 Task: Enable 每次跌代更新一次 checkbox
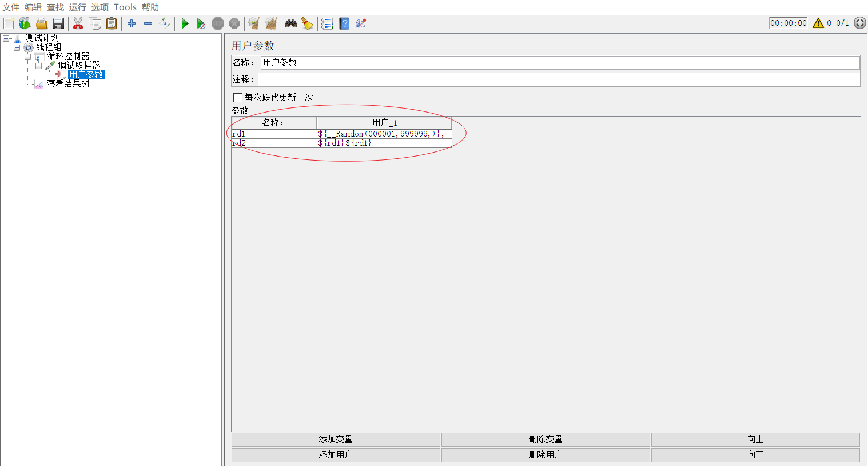(x=238, y=97)
